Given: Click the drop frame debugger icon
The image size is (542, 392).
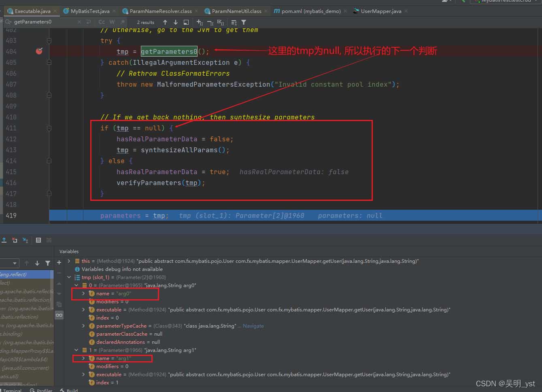Looking at the screenshot, I should [15, 240].
